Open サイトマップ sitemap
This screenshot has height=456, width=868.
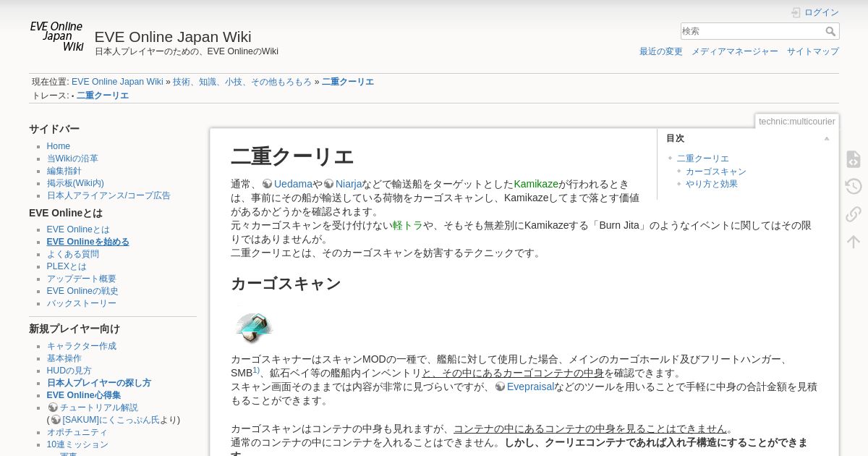[813, 52]
